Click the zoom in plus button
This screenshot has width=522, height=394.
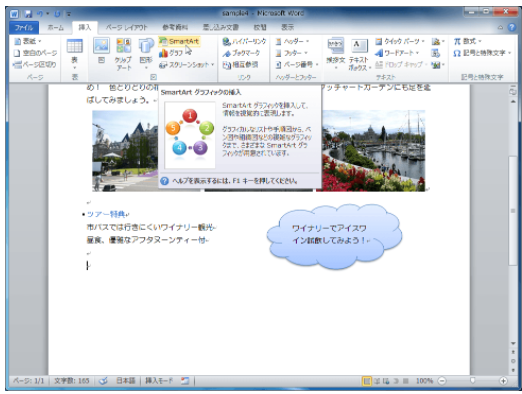pyautogui.click(x=503, y=381)
